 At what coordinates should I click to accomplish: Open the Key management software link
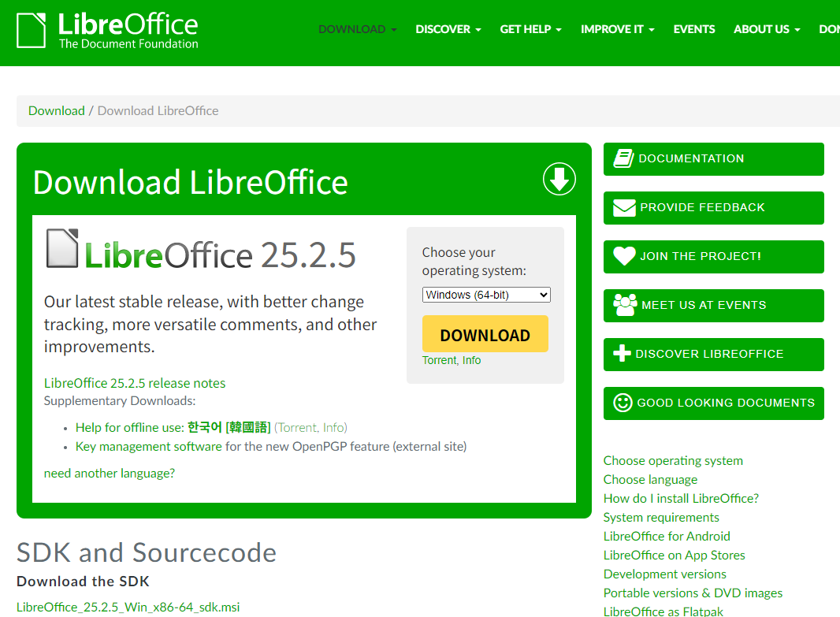tap(148, 447)
